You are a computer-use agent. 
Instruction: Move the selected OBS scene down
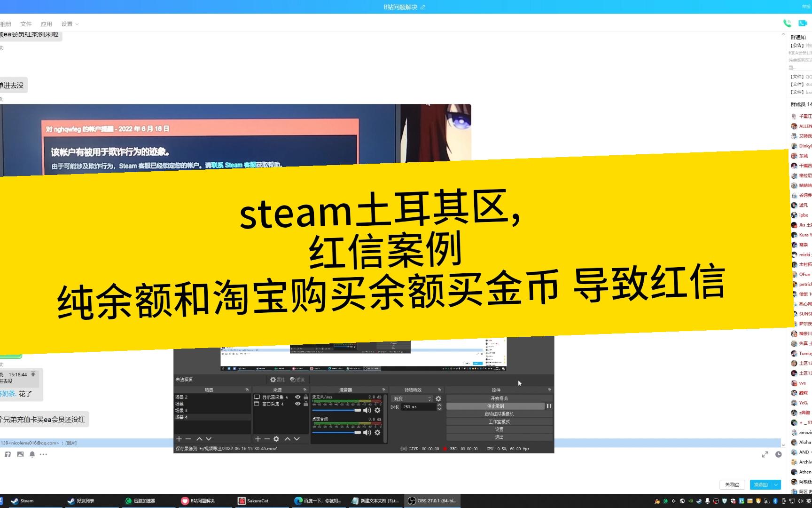pyautogui.click(x=209, y=439)
